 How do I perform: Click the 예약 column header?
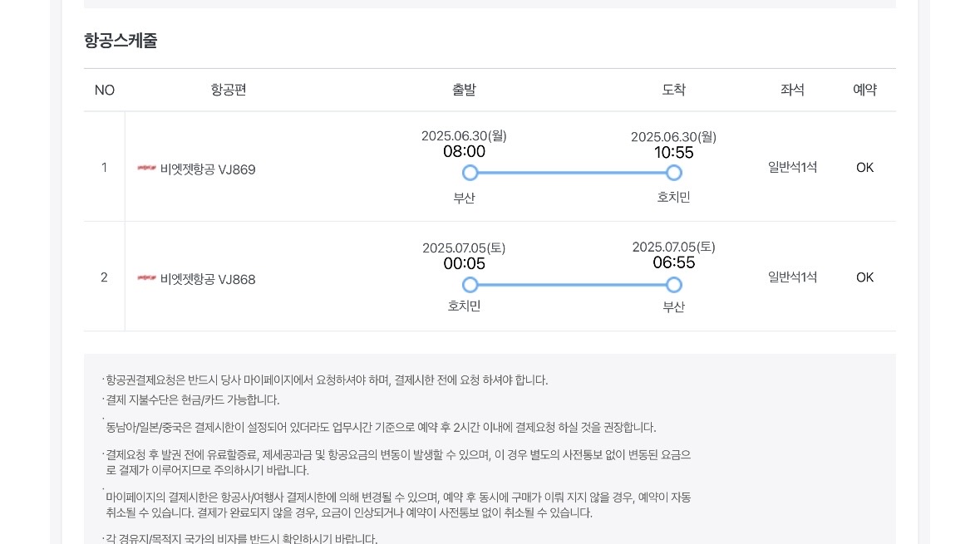point(864,90)
